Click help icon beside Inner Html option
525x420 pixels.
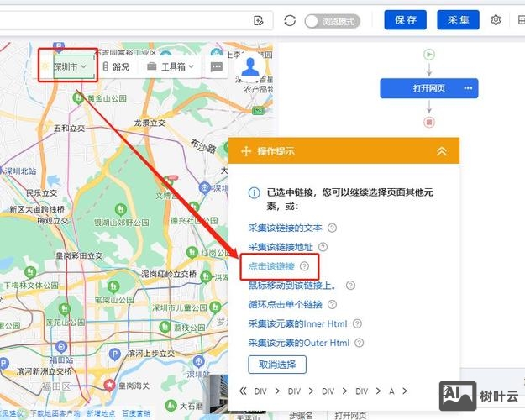coord(357,323)
